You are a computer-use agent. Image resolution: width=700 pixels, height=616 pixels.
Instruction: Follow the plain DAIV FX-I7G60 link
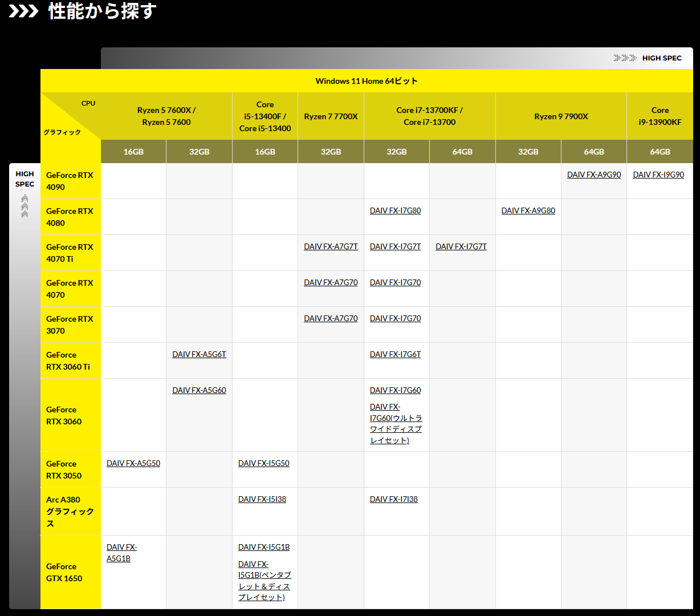395,390
